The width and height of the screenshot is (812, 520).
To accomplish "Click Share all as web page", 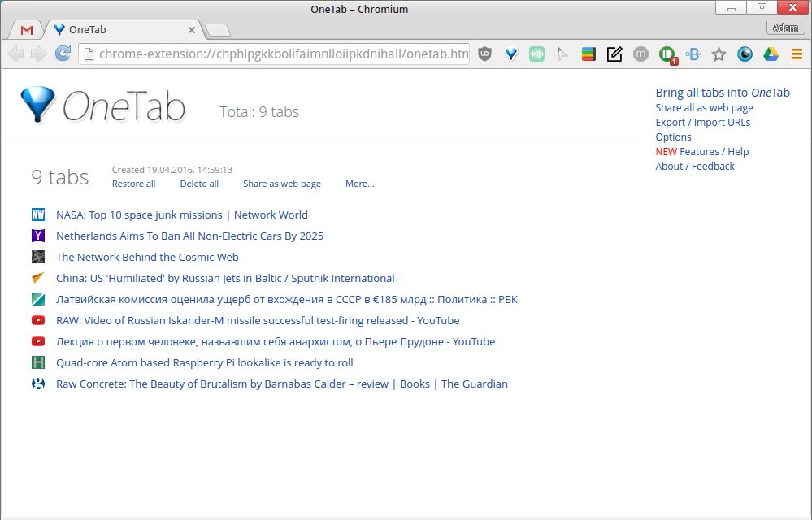I will (x=704, y=107).
